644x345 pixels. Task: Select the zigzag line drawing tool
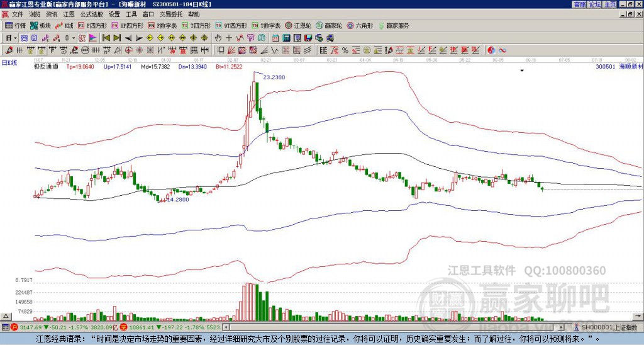pyautogui.click(x=274, y=50)
